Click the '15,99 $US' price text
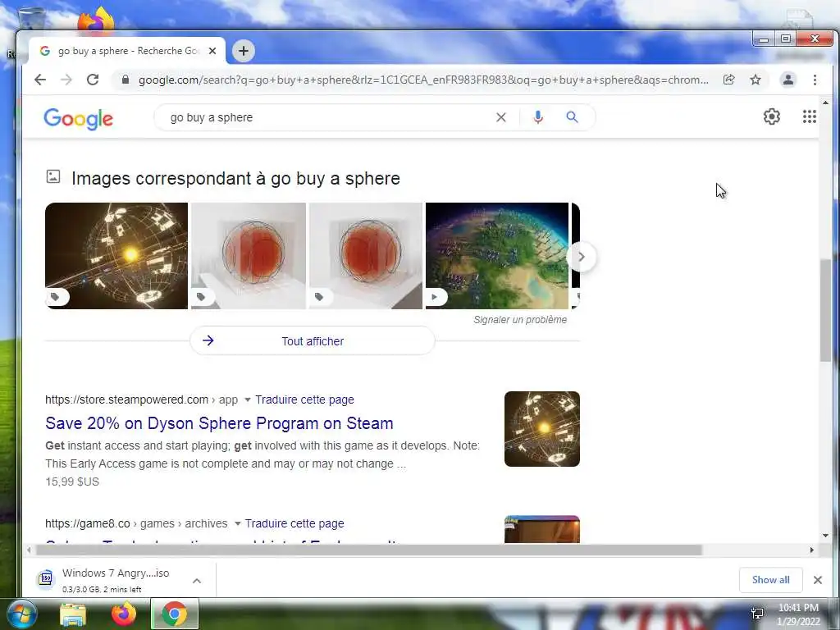The height and width of the screenshot is (630, 840). [72, 482]
